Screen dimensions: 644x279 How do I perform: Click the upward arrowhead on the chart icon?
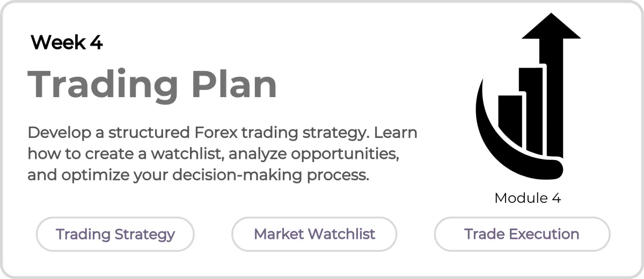(x=552, y=27)
